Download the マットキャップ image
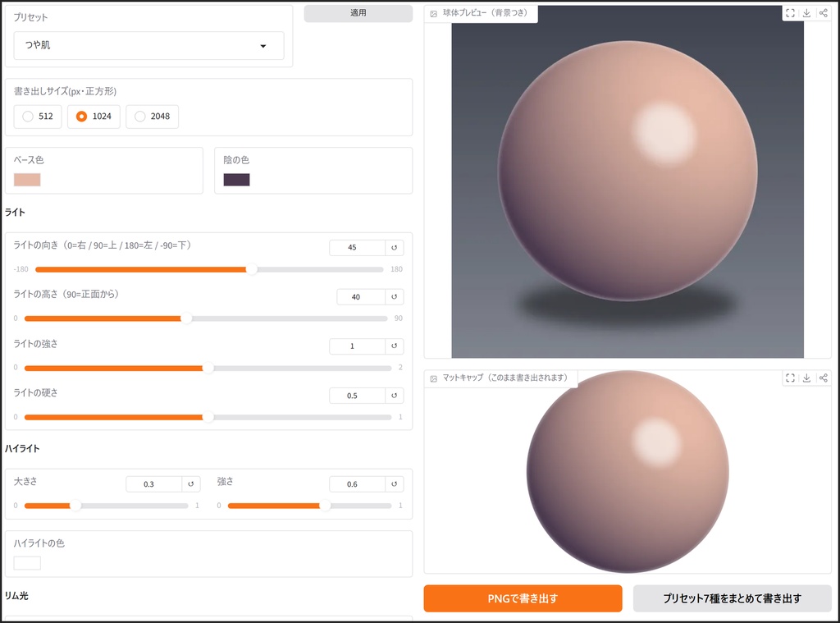The width and height of the screenshot is (840, 623). 807,378
